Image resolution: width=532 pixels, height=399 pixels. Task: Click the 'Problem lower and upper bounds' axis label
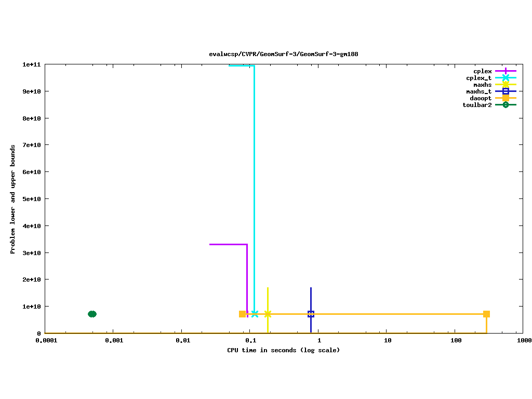(13, 199)
